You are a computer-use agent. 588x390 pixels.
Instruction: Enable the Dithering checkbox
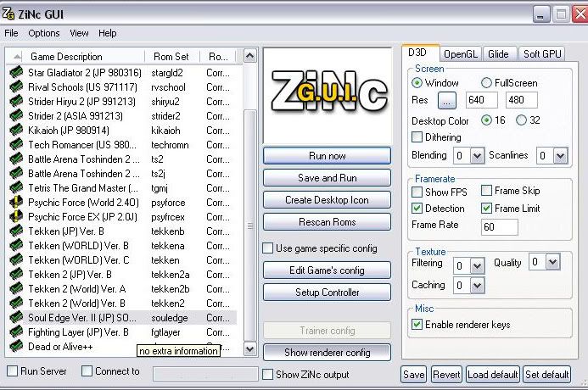[417, 136]
